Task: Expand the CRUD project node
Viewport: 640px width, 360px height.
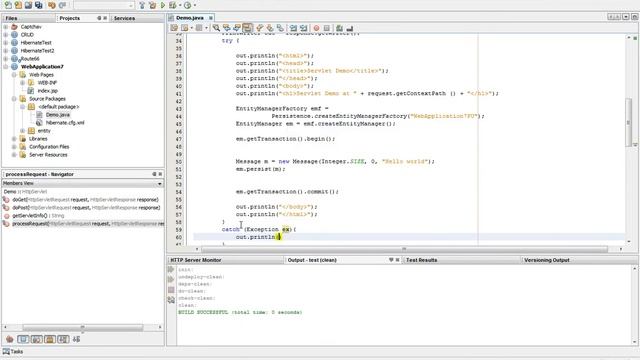Action: [6, 35]
